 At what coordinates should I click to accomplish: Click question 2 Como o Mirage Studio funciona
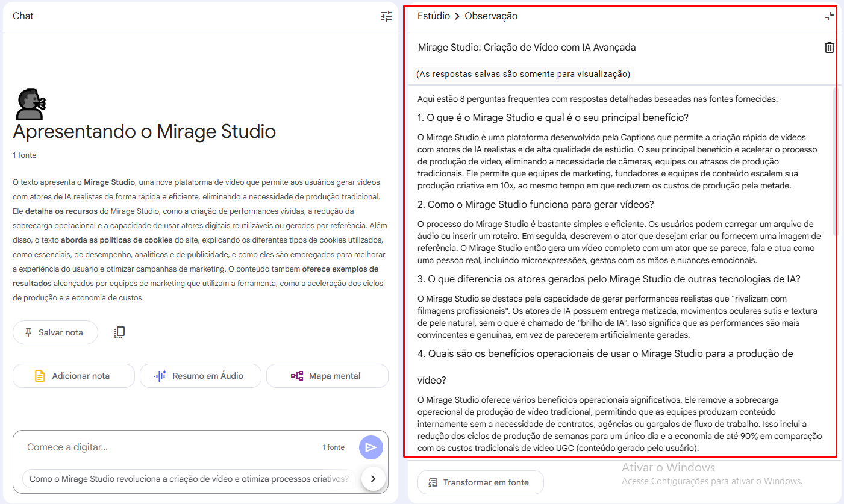536,205
